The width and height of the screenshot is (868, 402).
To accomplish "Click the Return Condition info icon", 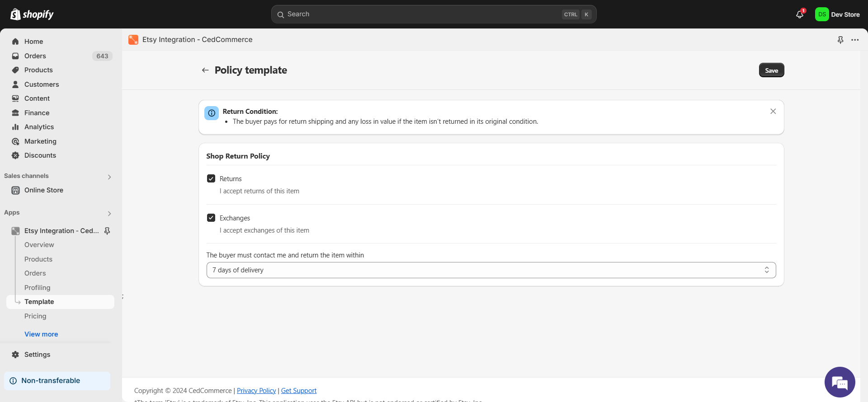I will (x=212, y=113).
